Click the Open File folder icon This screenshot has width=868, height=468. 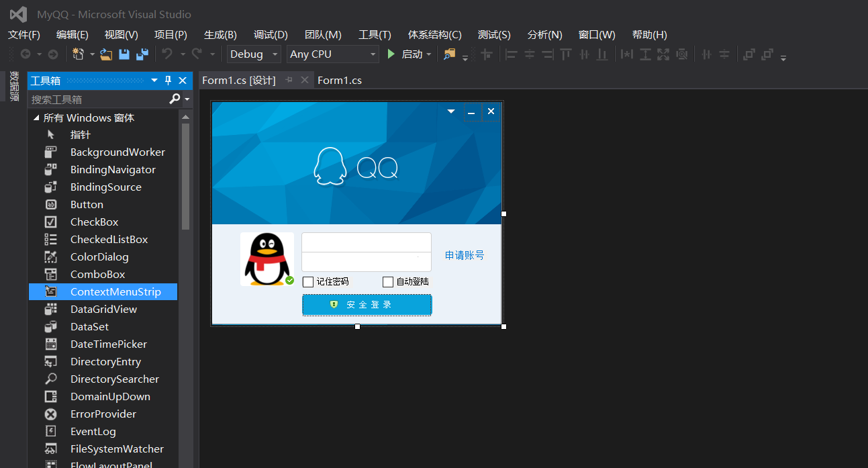coord(106,54)
